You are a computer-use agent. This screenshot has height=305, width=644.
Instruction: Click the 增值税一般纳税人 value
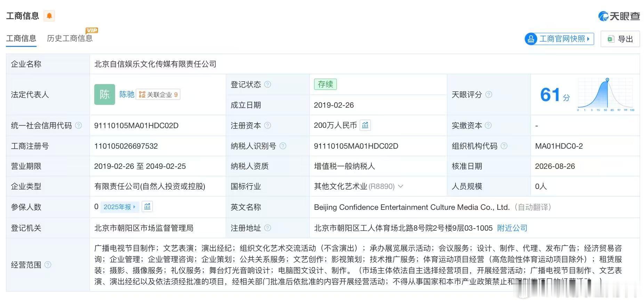pos(345,166)
